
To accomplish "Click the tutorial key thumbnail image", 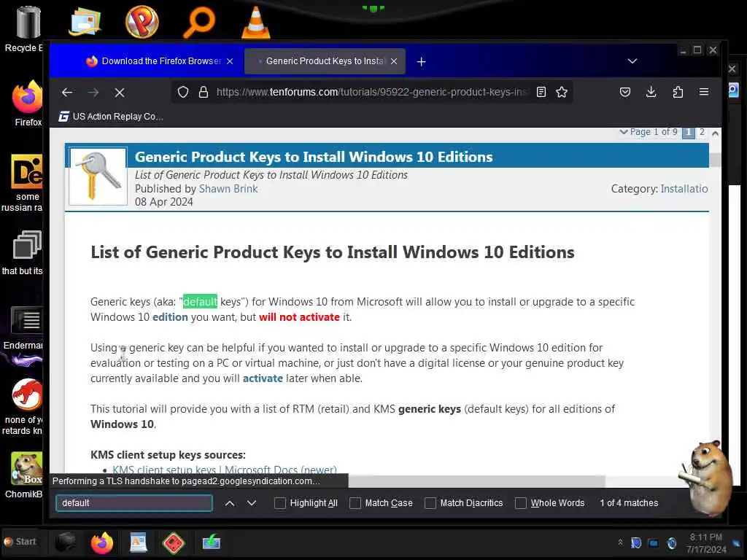I will click(x=98, y=176).
